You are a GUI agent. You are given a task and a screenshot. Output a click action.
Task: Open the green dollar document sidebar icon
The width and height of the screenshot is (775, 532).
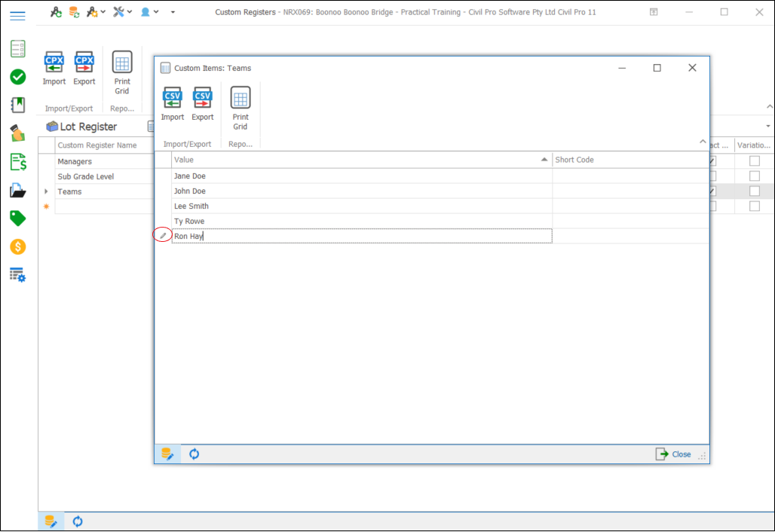[x=18, y=161]
